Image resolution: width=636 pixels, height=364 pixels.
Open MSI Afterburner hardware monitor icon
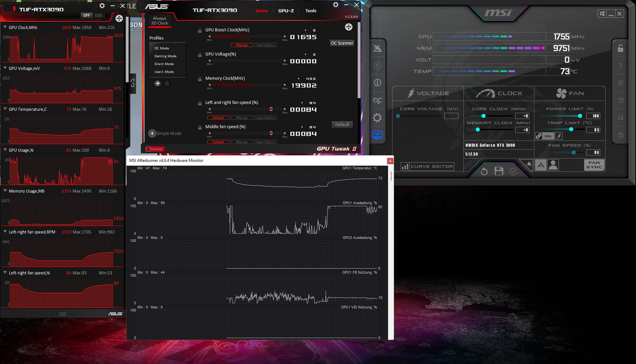[x=377, y=135]
